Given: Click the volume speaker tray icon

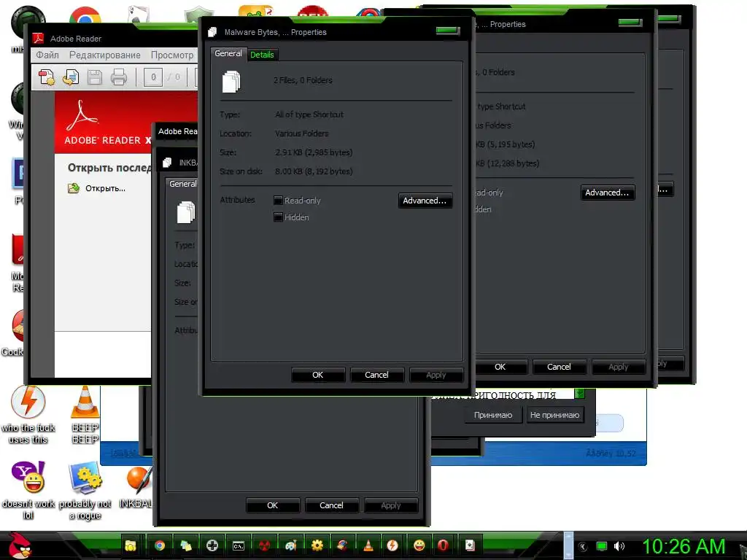Looking at the screenshot, I should 619,546.
